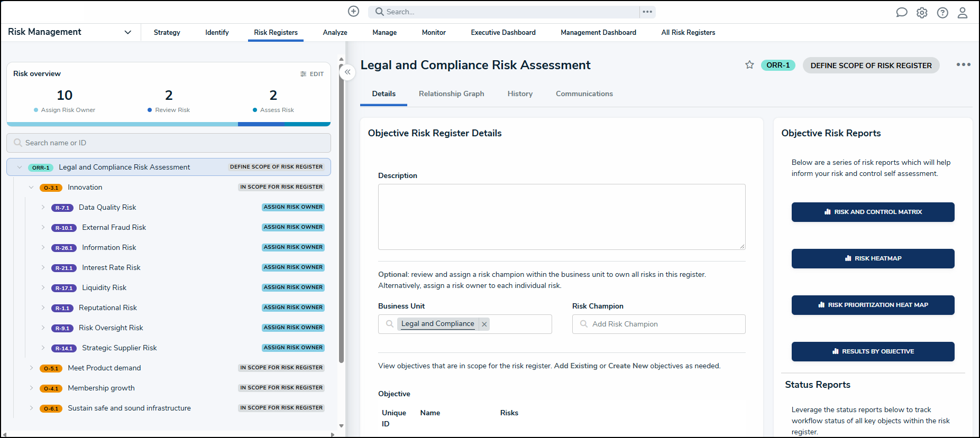Viewport: 980px width, 438px height.
Task: Click the Search name or ID field
Action: tap(169, 143)
